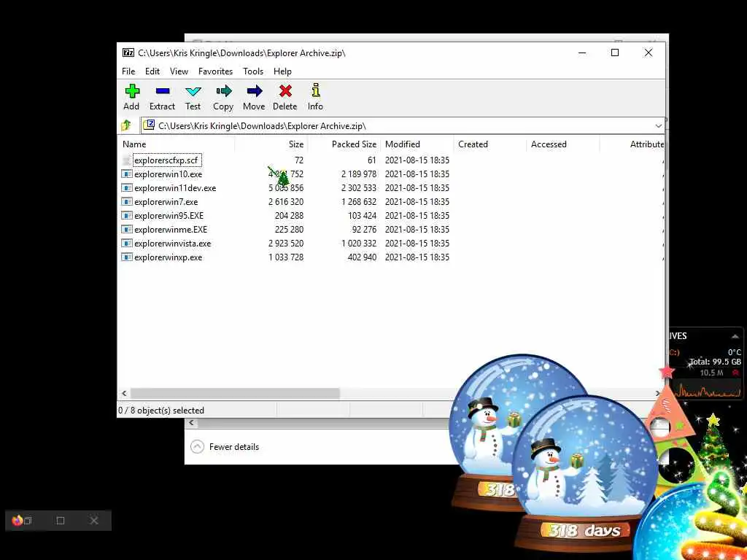This screenshot has height=560, width=747.
Task: Select explorerwinxp.exe file name
Action: click(169, 257)
